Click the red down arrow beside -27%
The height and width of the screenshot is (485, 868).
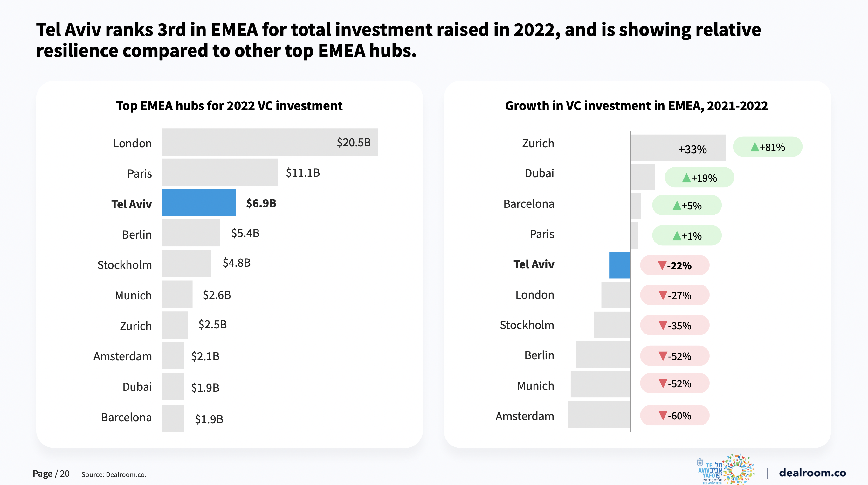pyautogui.click(x=663, y=295)
